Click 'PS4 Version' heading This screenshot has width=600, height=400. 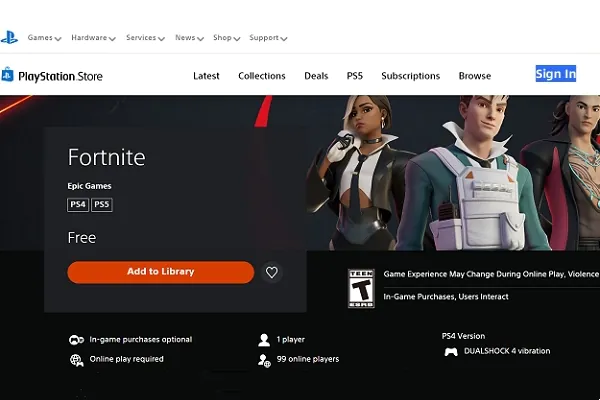(463, 336)
